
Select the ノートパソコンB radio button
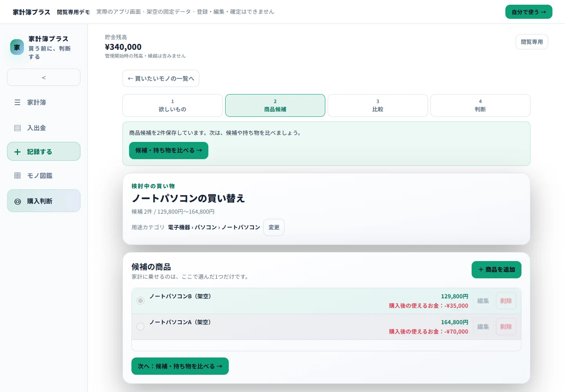point(140,301)
